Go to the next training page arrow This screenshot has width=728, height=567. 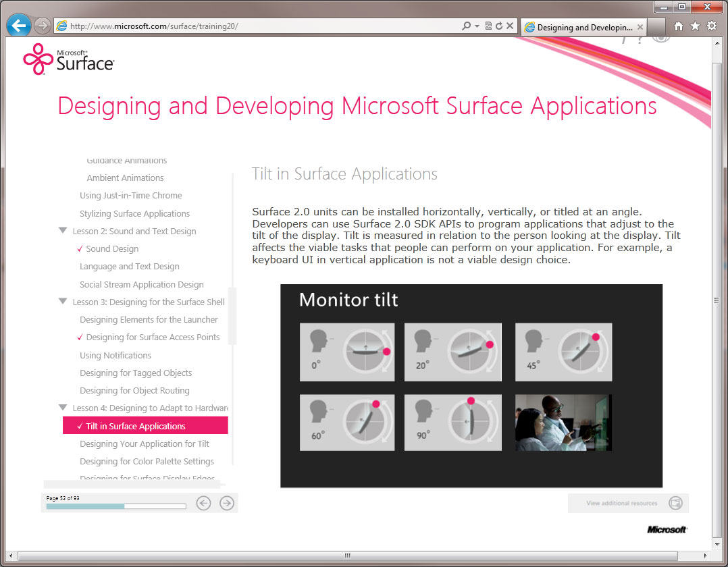tap(227, 503)
